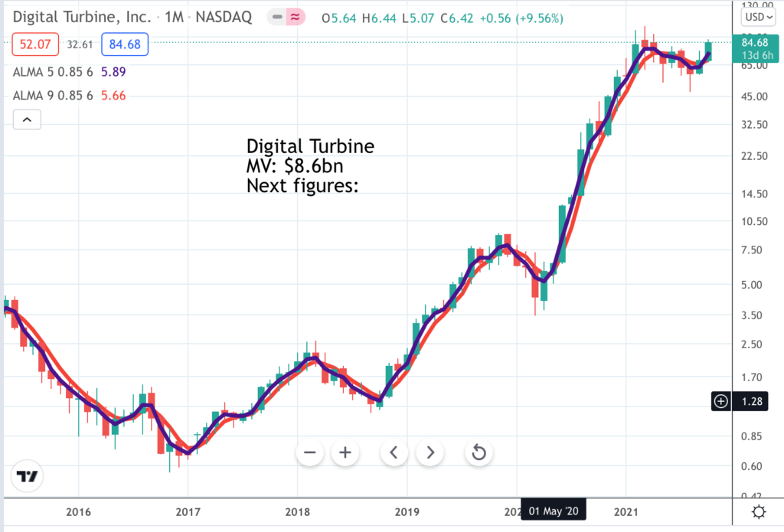
Task: Select the ALMA 5 0.85 6 indicator legend
Action: [53, 72]
